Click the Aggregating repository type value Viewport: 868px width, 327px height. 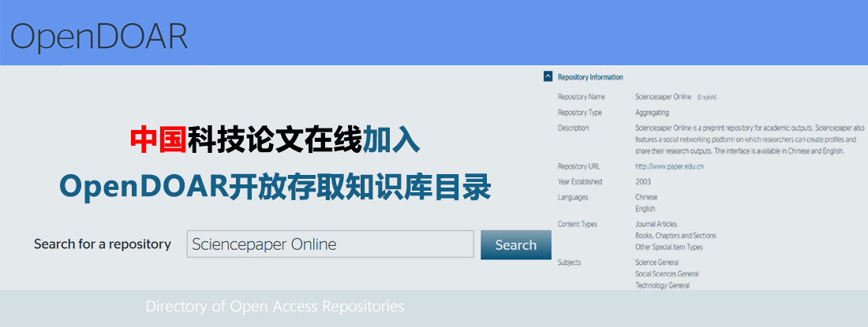coord(653,113)
